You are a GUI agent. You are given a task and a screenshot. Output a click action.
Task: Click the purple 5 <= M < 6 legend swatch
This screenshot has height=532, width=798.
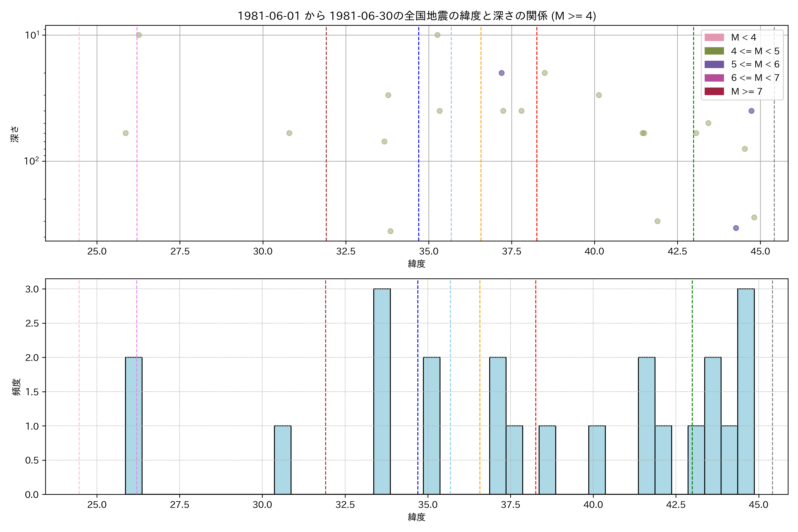(x=714, y=65)
